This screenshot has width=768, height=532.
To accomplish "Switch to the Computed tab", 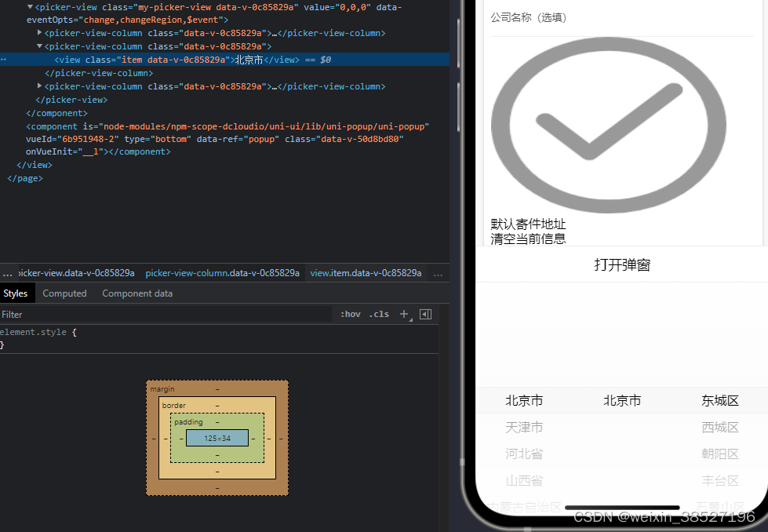I will 64,293.
